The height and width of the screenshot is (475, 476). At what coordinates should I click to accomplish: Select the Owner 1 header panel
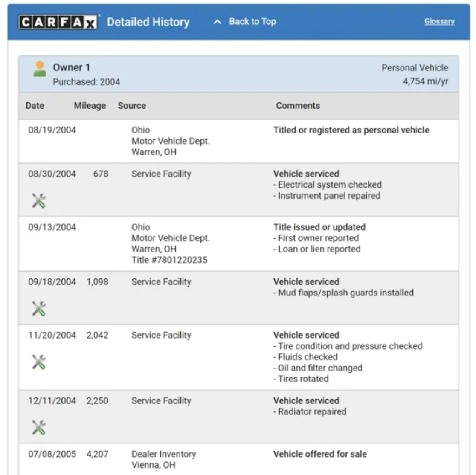(238, 74)
